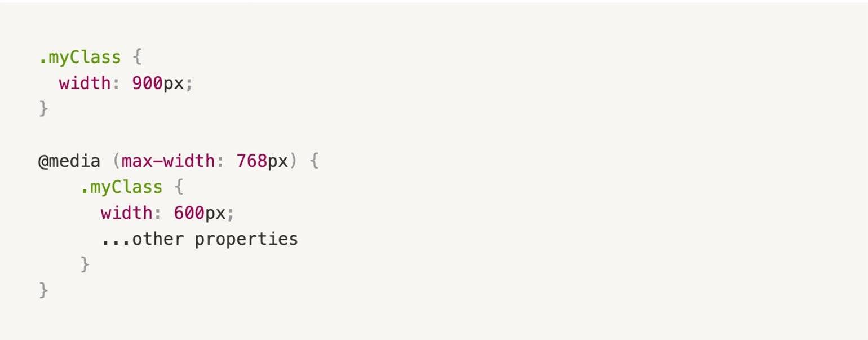The width and height of the screenshot is (868, 340).
Task: Click the "...other properties" placeholder text
Action: point(200,239)
